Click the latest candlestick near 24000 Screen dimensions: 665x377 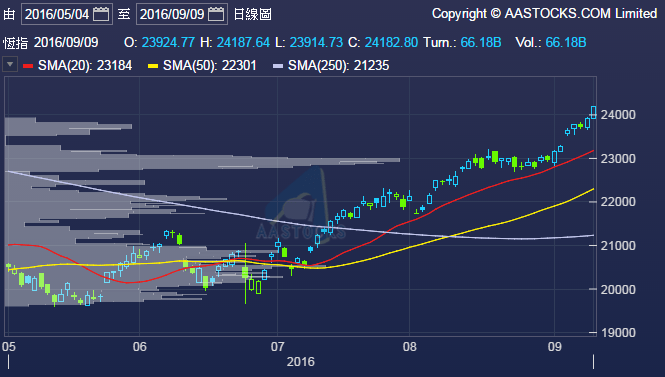click(594, 112)
